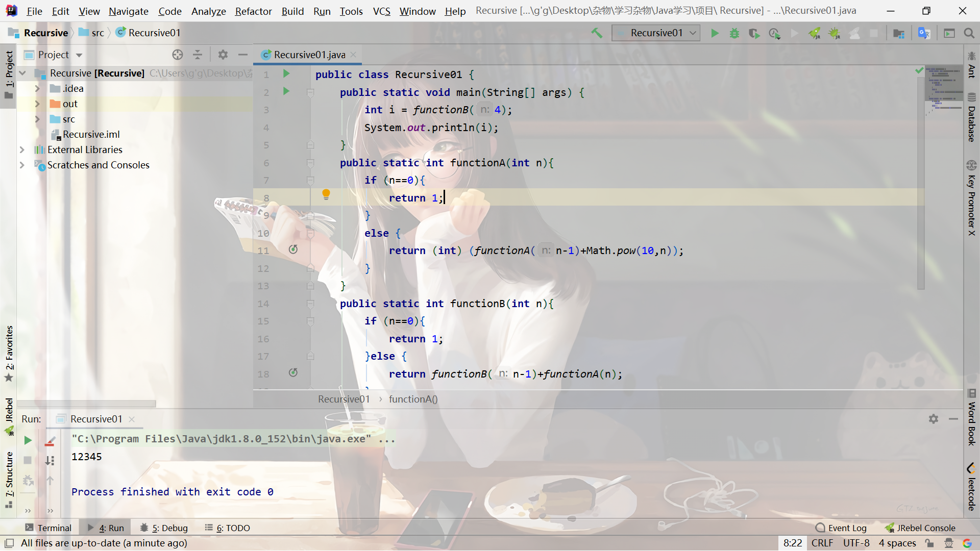Click the run gutter arrow beside the main method

tap(286, 91)
